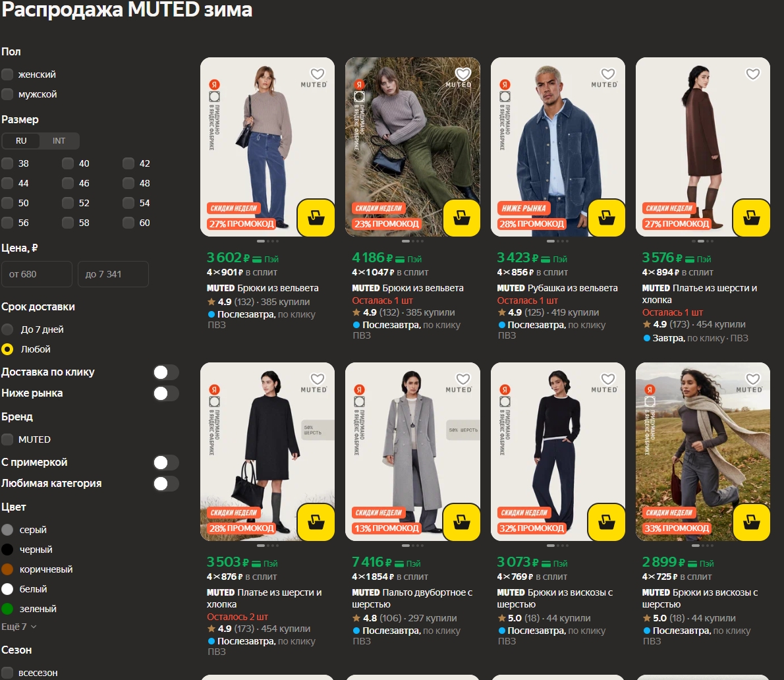This screenshot has width=784, height=680.
Task: Filter by черный color swatch
Action: 7,550
